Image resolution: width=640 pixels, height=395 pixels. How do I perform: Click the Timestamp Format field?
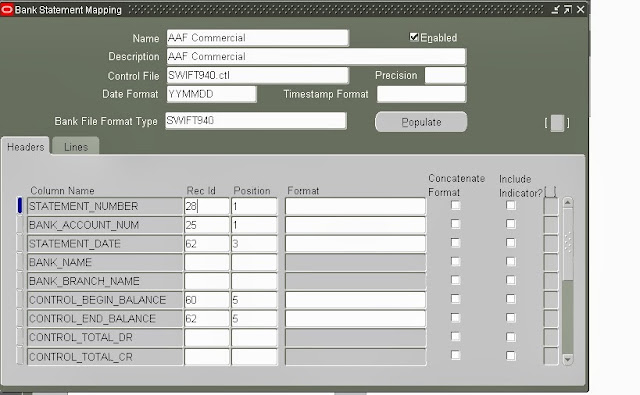[421, 94]
